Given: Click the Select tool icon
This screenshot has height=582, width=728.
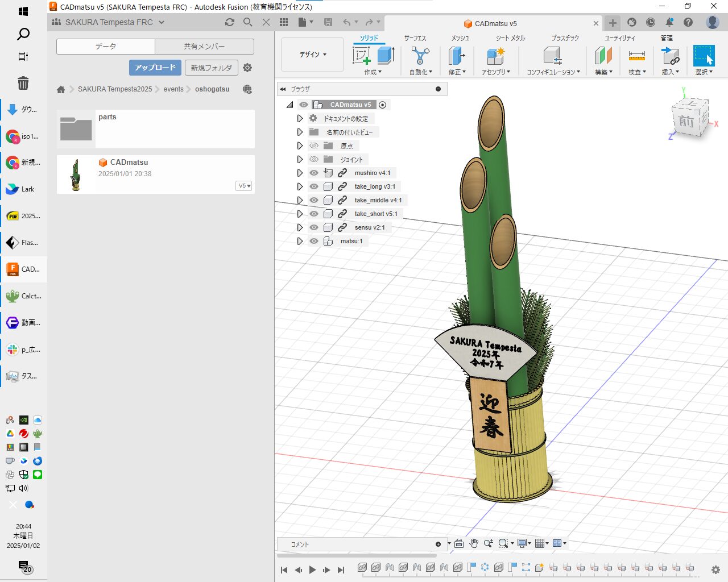Looking at the screenshot, I should pyautogui.click(x=704, y=56).
